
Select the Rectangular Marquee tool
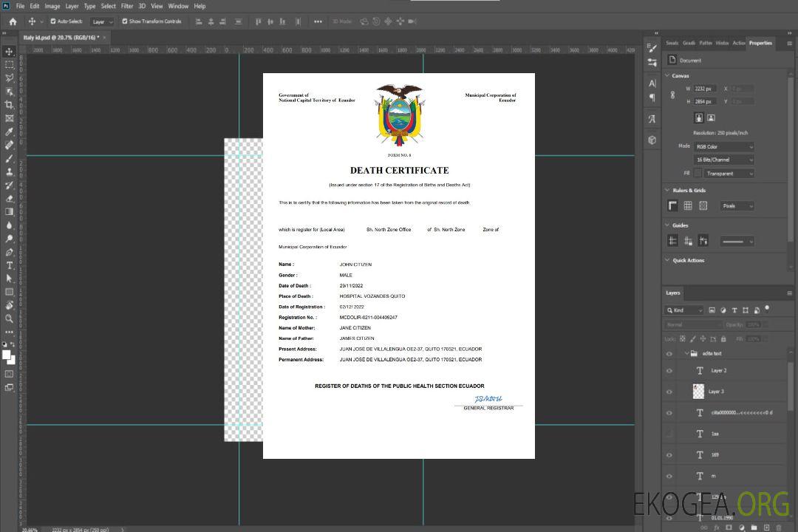pos(9,65)
